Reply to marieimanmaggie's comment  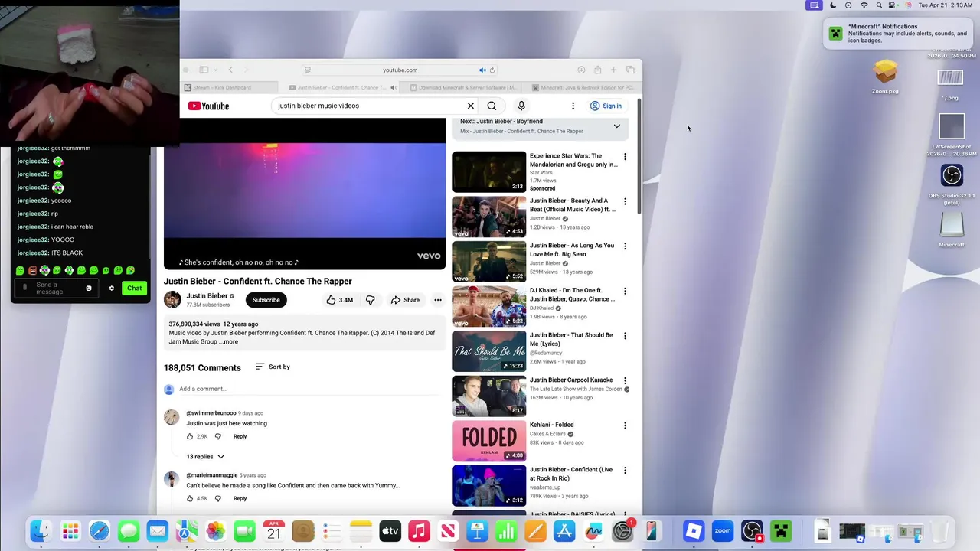tap(240, 498)
